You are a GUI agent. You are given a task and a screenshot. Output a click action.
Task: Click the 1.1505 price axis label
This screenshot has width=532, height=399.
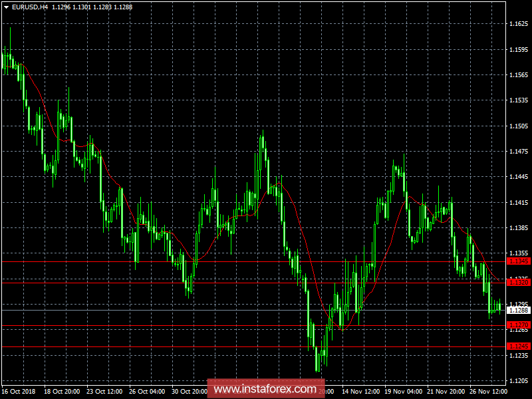[519, 126]
